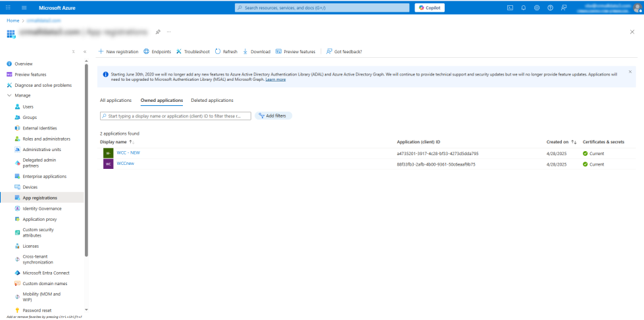Click the Microsoft Entra Connect icon
The width and height of the screenshot is (644, 320).
pyautogui.click(x=17, y=273)
